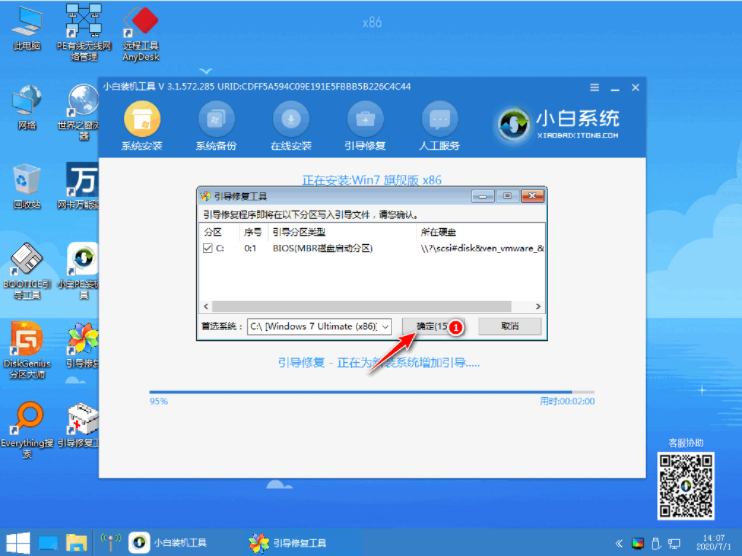The width and height of the screenshot is (742, 556).
Task: Uncheck the C: partition checkbox
Action: (x=209, y=248)
